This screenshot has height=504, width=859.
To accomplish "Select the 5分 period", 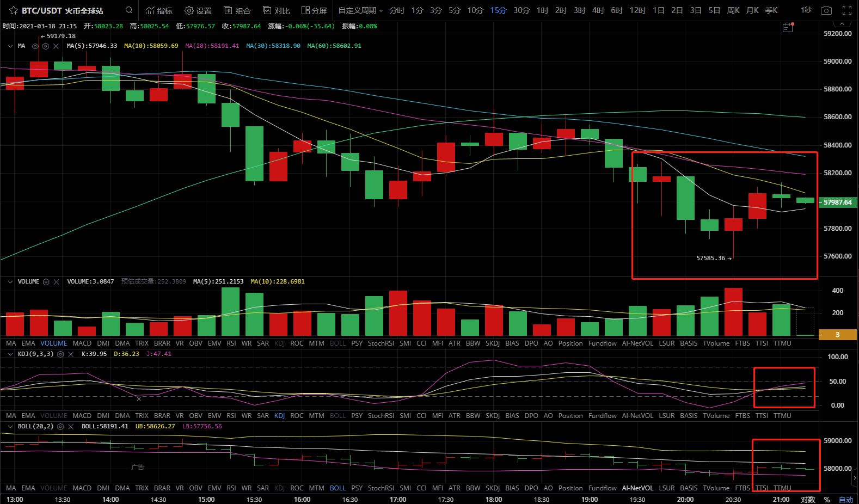I will click(x=455, y=10).
